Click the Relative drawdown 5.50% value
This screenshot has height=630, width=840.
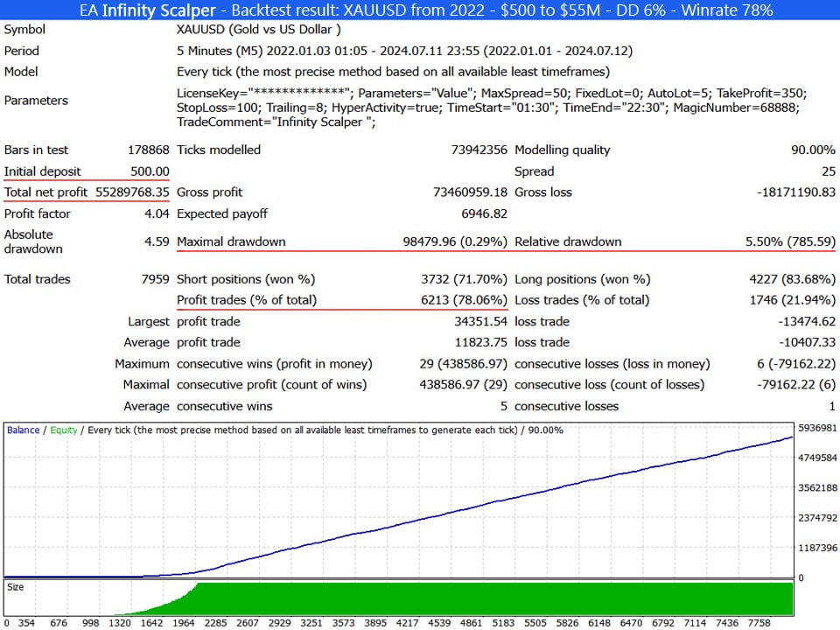[786, 241]
